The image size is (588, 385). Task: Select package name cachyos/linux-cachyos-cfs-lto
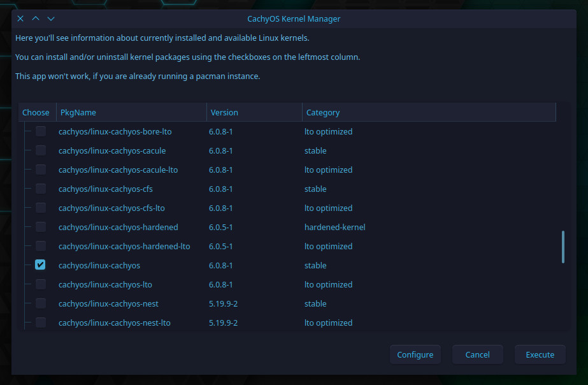[x=111, y=208]
